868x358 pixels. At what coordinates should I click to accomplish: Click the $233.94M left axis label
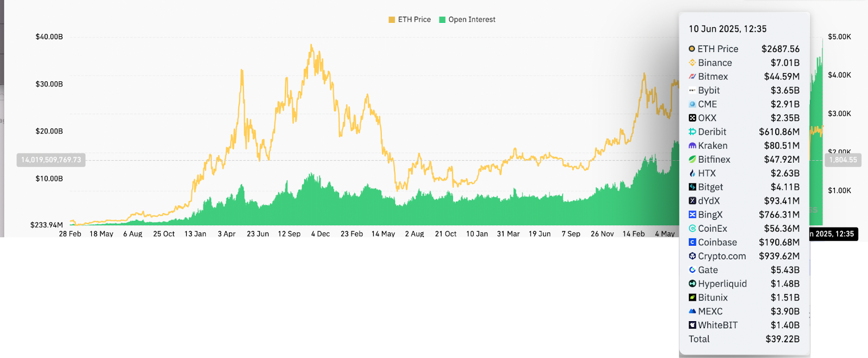(x=47, y=225)
